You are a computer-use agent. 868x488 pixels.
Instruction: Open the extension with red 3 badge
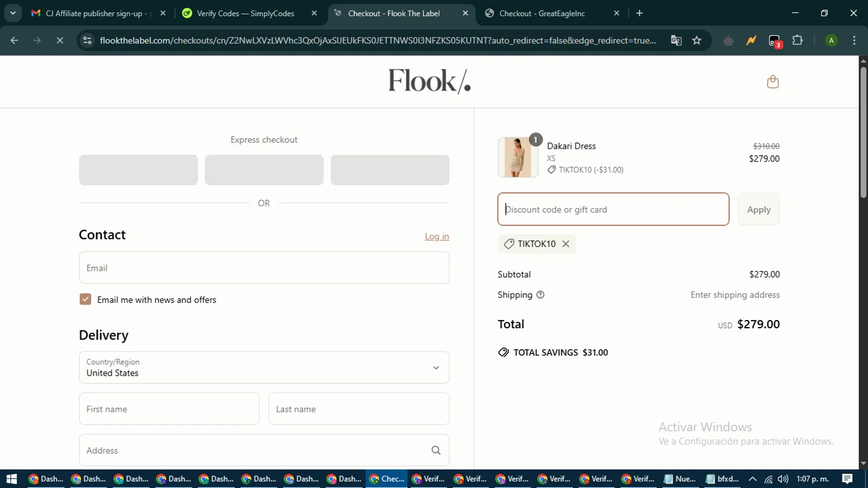click(775, 41)
